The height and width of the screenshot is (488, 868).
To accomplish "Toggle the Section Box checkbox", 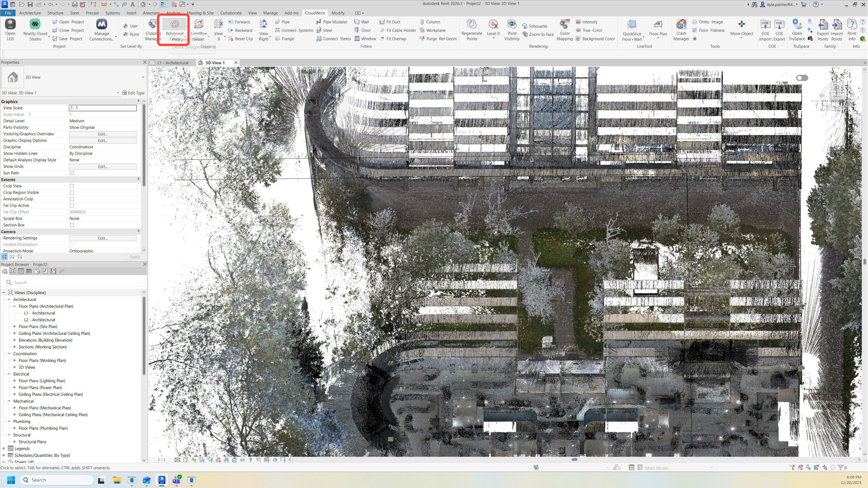I will tap(72, 225).
